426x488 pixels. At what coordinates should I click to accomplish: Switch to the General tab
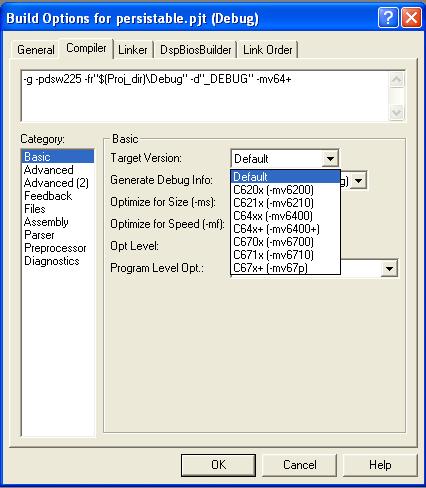click(x=36, y=50)
